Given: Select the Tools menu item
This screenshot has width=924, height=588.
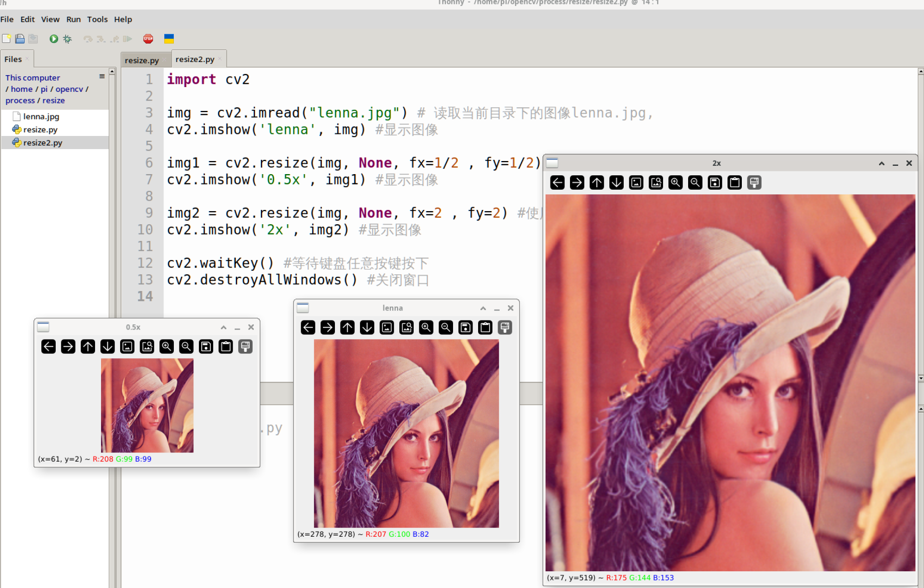Looking at the screenshot, I should [97, 18].
